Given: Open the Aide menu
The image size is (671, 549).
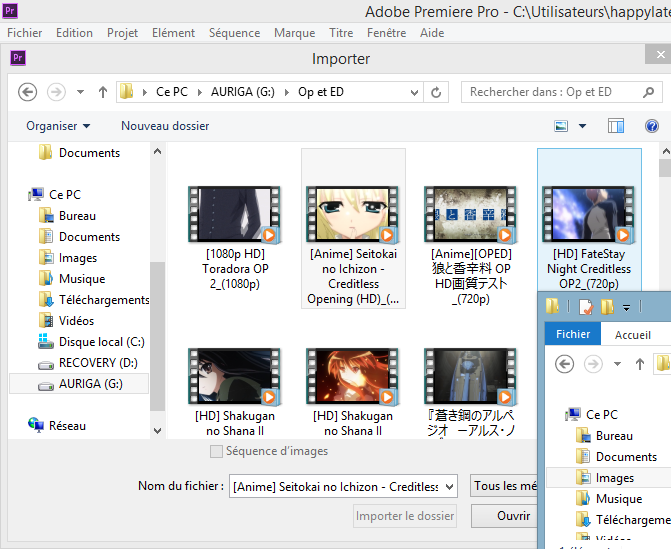Looking at the screenshot, I should (432, 33).
